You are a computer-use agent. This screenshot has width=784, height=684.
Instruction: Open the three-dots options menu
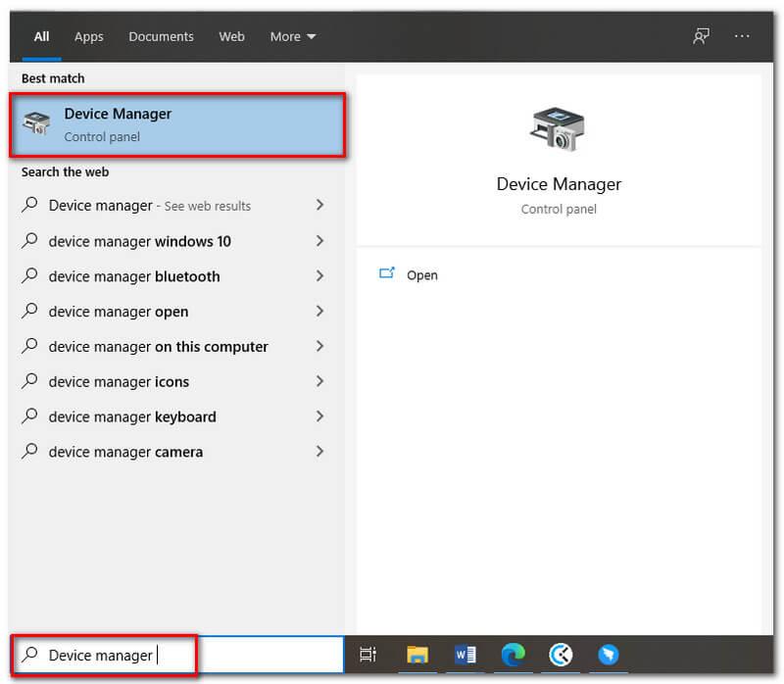click(x=742, y=36)
